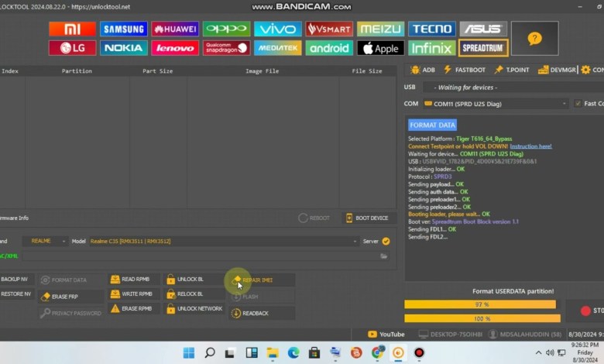Click the BOOT DEVICE button
604x364 pixels.
[368, 218]
